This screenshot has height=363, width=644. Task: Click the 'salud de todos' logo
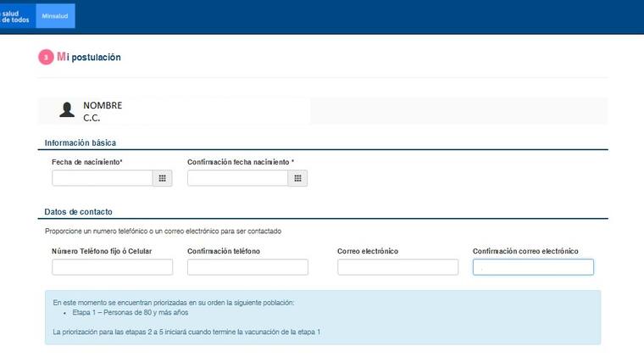click(17, 16)
